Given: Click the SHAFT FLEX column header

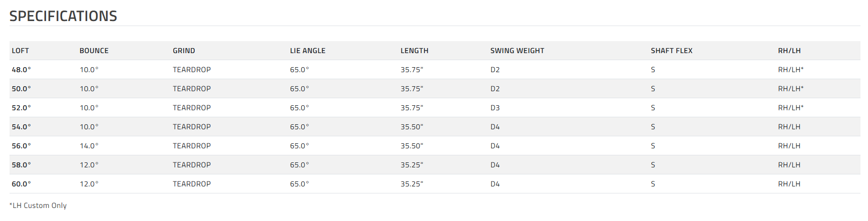Looking at the screenshot, I should click(671, 51).
